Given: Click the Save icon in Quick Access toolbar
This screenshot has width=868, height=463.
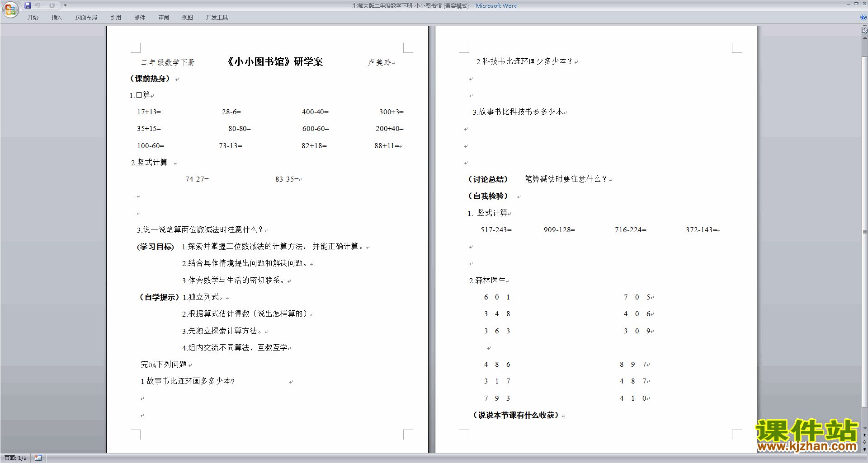Looking at the screenshot, I should tap(28, 5).
